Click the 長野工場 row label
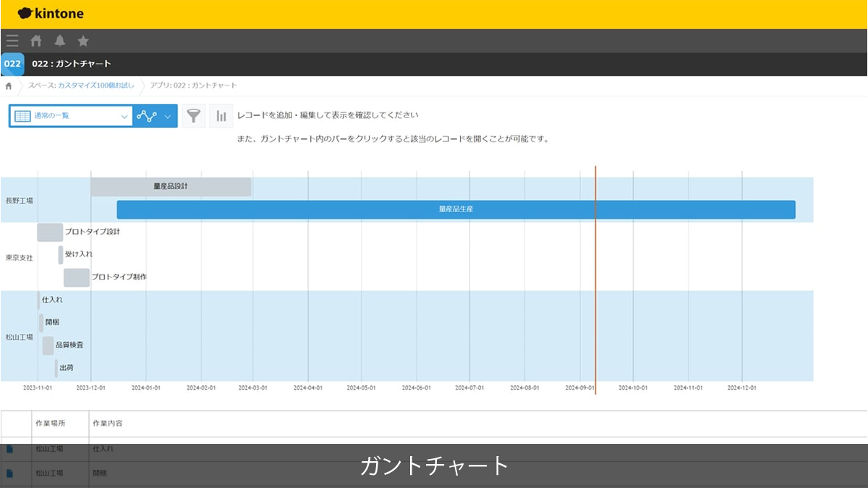 tap(19, 201)
